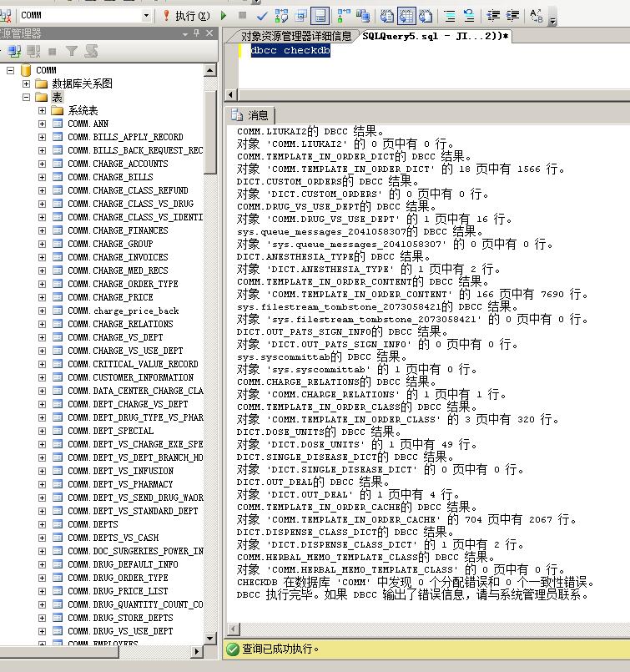Screen dimensions: 630x672
Task: Switch to the 对象资源管理器详细信息 tab
Action: tap(296, 36)
